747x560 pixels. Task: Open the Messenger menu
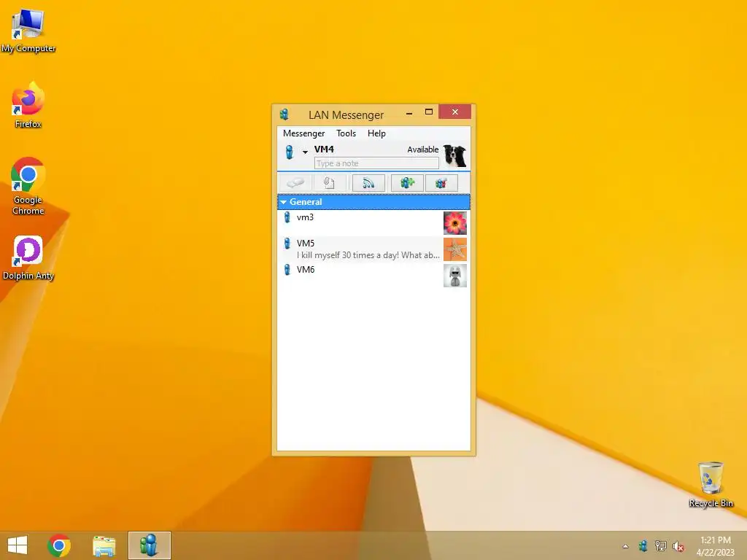pyautogui.click(x=303, y=133)
